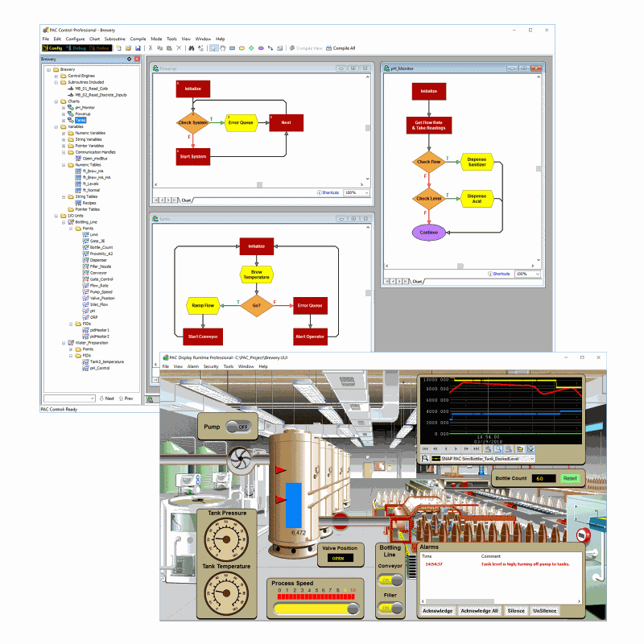Select the hand Pan tool in toolbar
This screenshot has height=644, width=644.
pos(222,48)
